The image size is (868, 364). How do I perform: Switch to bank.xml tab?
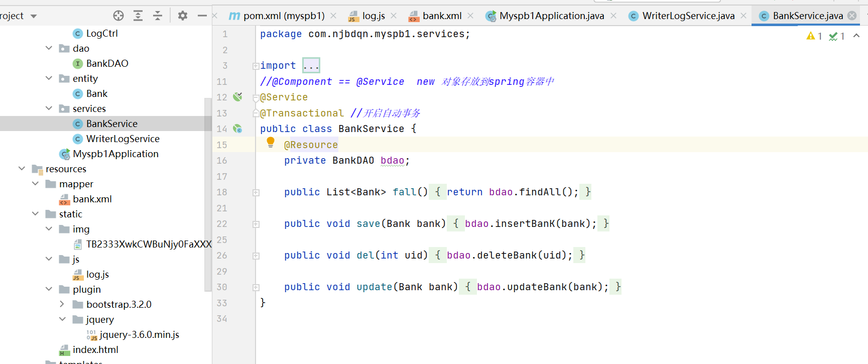click(435, 16)
